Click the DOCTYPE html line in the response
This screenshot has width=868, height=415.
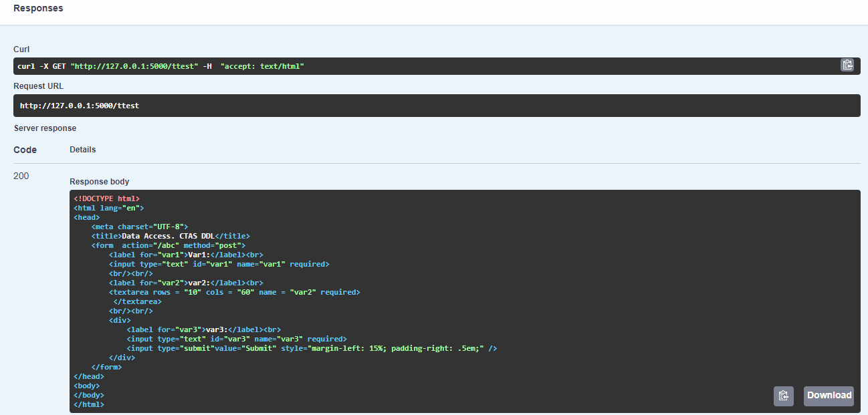tap(107, 198)
